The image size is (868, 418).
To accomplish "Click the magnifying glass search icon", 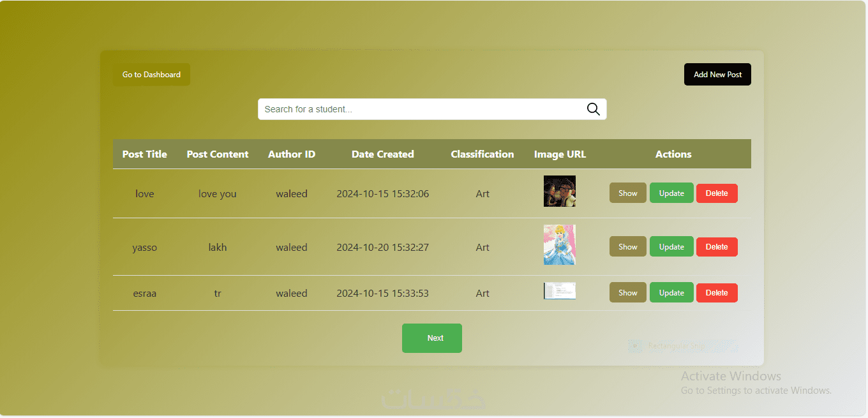I will tap(594, 109).
